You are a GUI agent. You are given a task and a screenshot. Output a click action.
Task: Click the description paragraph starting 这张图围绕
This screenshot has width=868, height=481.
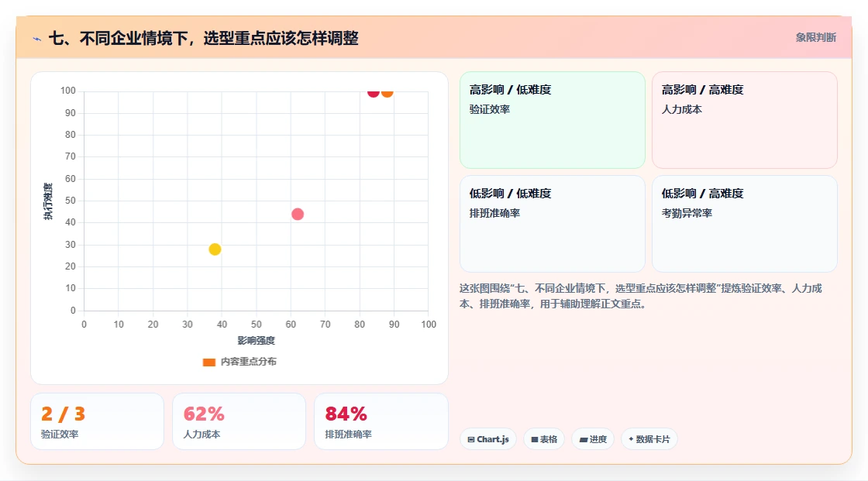click(640, 296)
